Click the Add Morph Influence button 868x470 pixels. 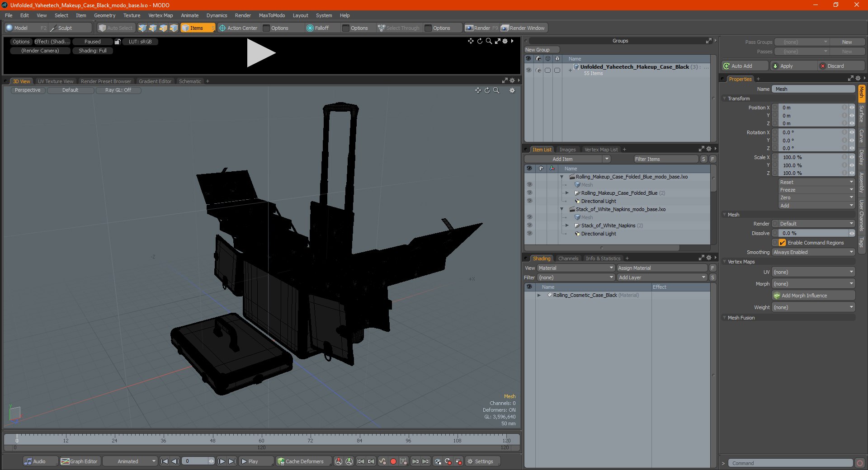point(813,296)
